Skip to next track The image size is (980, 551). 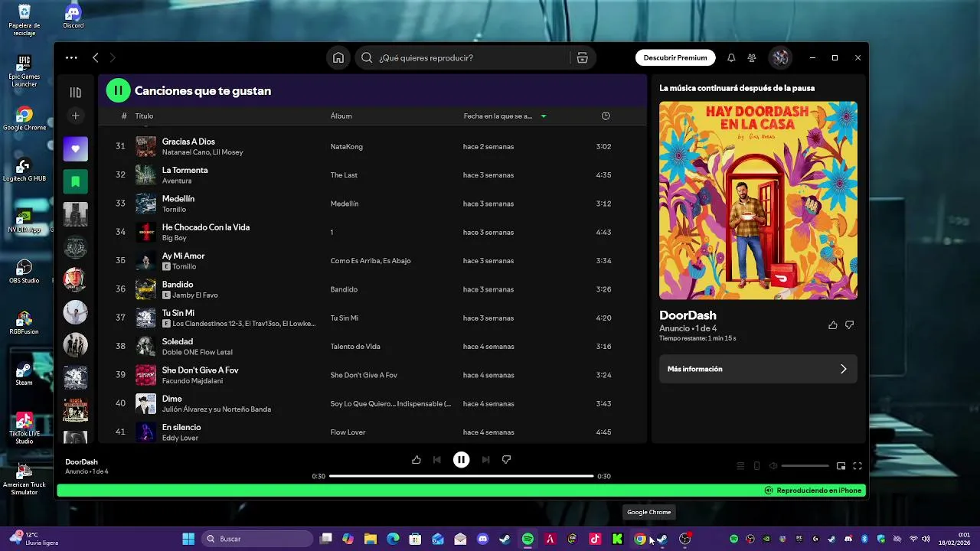[x=485, y=460]
